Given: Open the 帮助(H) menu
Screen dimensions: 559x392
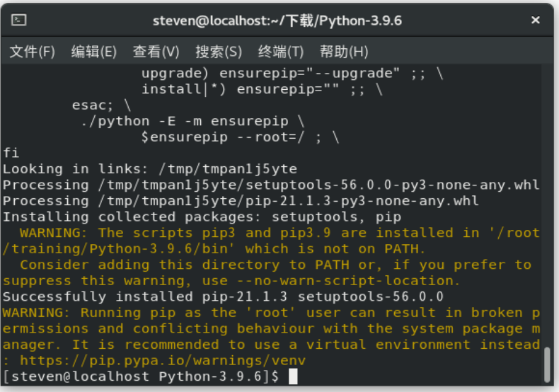Looking at the screenshot, I should [x=344, y=52].
